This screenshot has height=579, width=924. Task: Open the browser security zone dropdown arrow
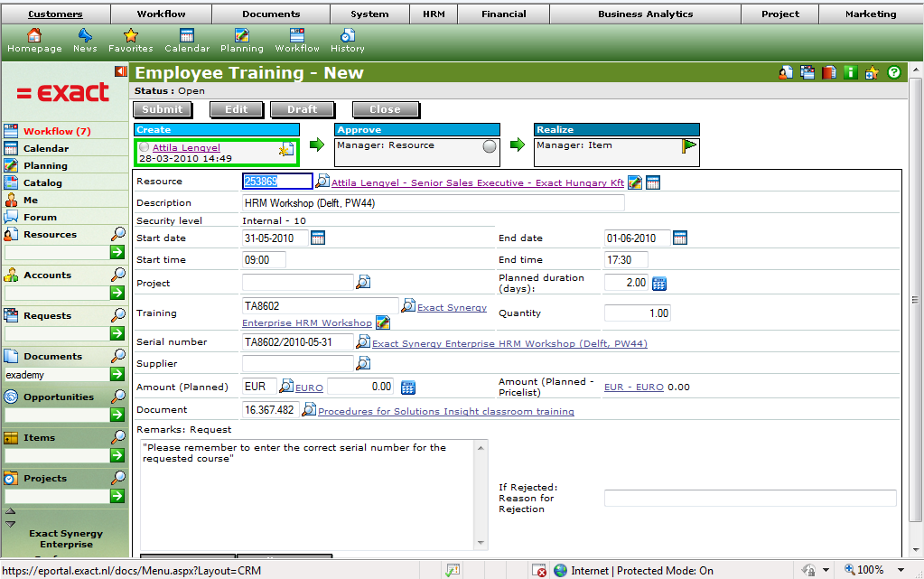[826, 570]
